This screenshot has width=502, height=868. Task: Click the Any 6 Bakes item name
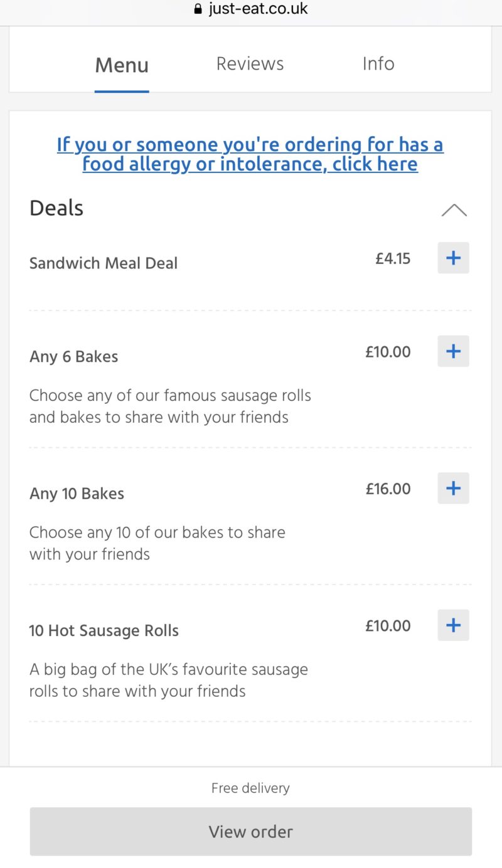coord(74,357)
